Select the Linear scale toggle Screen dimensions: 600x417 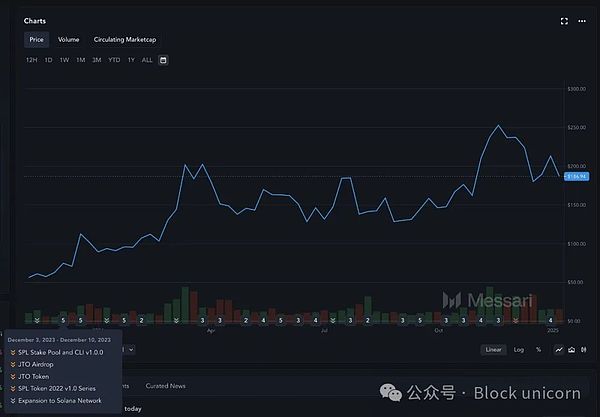point(493,349)
